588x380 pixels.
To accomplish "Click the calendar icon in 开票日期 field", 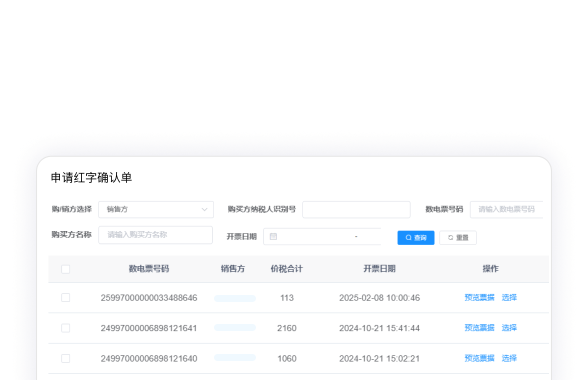I will point(273,236).
